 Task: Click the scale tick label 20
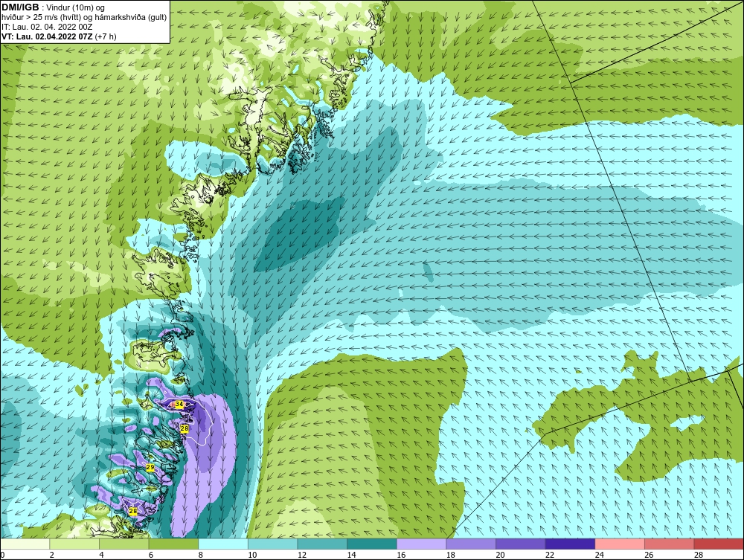[500, 555]
